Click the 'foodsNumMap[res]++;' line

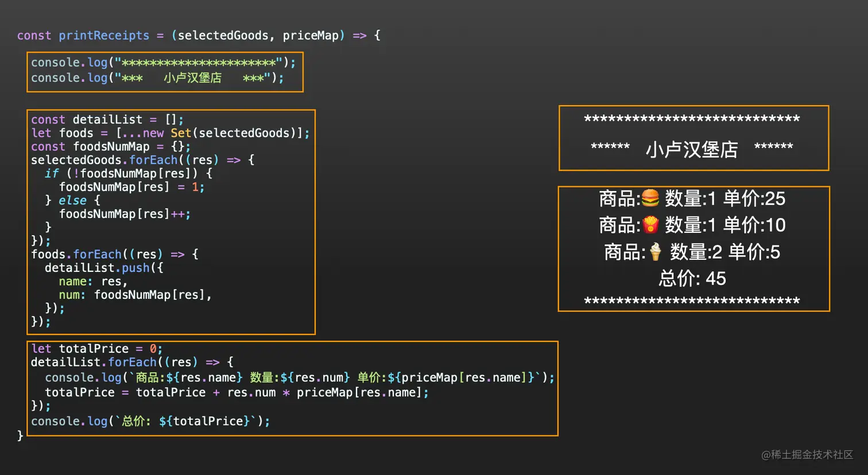[125, 214]
